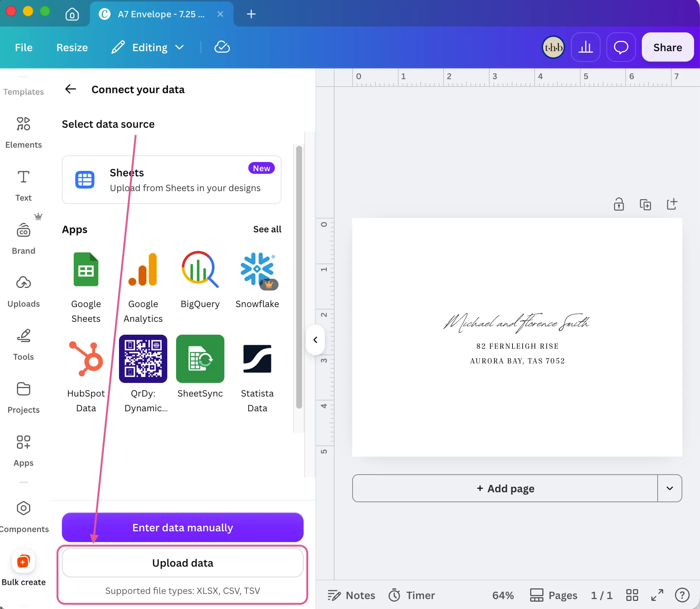Click the Bulk create icon
Image resolution: width=700 pixels, height=609 pixels.
point(24,562)
